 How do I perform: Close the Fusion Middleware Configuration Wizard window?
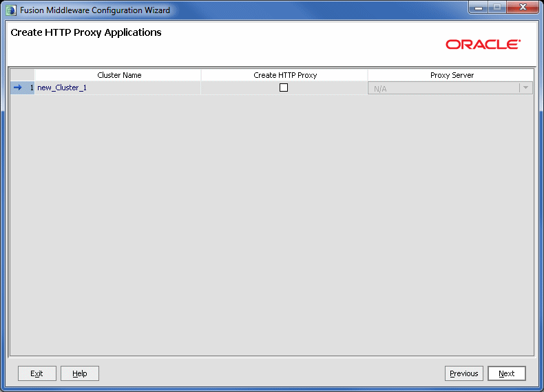click(523, 8)
